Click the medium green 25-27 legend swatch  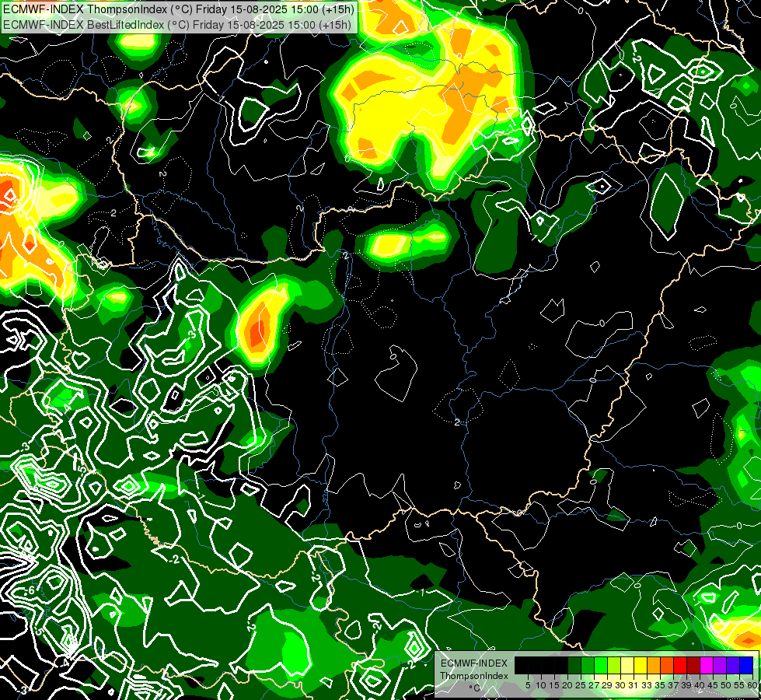point(588,665)
